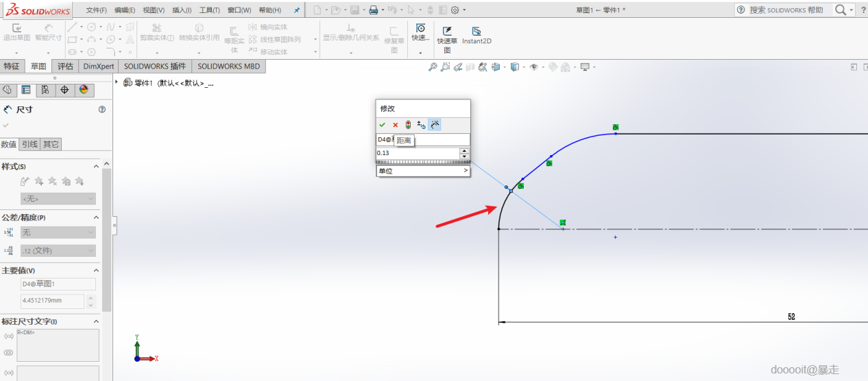Select the 引线 tab in 尺寸 panel
868x381 pixels.
(x=30, y=144)
